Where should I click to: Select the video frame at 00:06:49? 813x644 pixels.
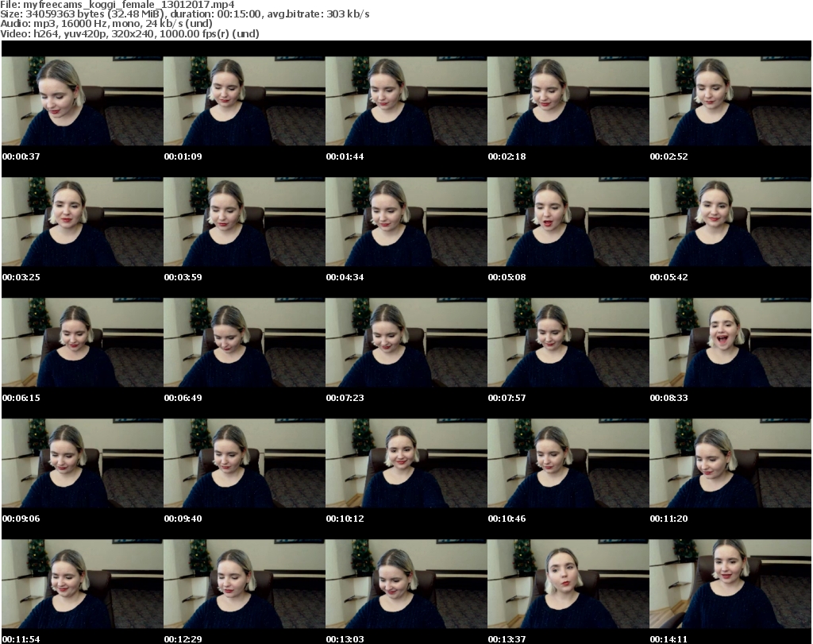pyautogui.click(x=245, y=342)
